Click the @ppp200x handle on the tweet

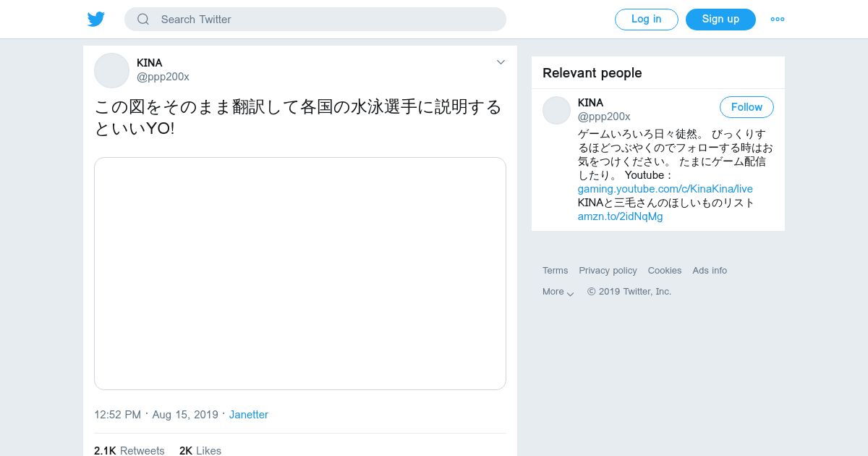click(x=163, y=77)
